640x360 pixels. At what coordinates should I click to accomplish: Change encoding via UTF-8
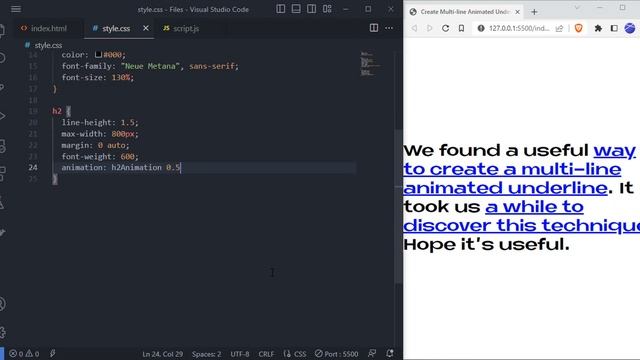[240, 354]
